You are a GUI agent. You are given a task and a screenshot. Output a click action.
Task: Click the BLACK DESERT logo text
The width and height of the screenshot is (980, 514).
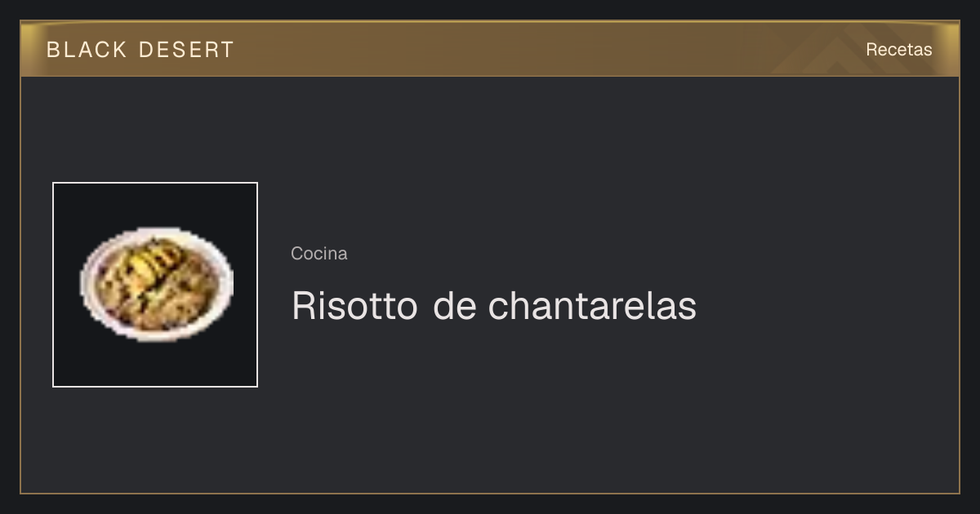[x=140, y=50]
